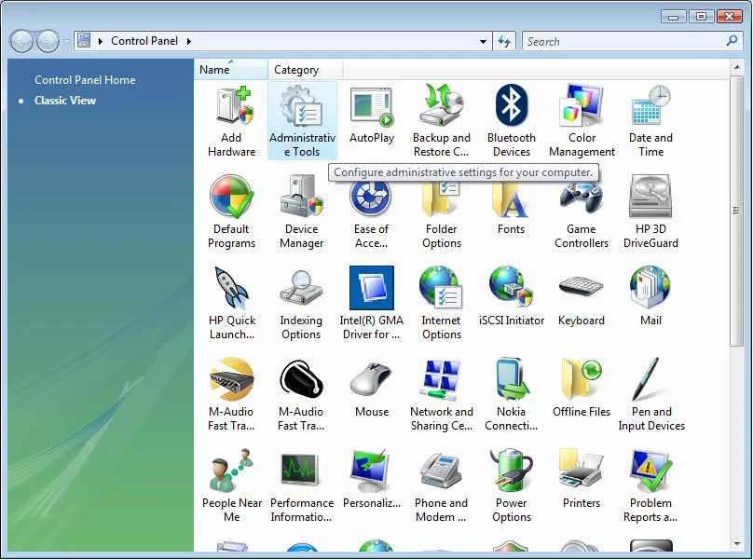This screenshot has width=753, height=560.
Task: Open Internet Options
Action: pyautogui.click(x=442, y=303)
